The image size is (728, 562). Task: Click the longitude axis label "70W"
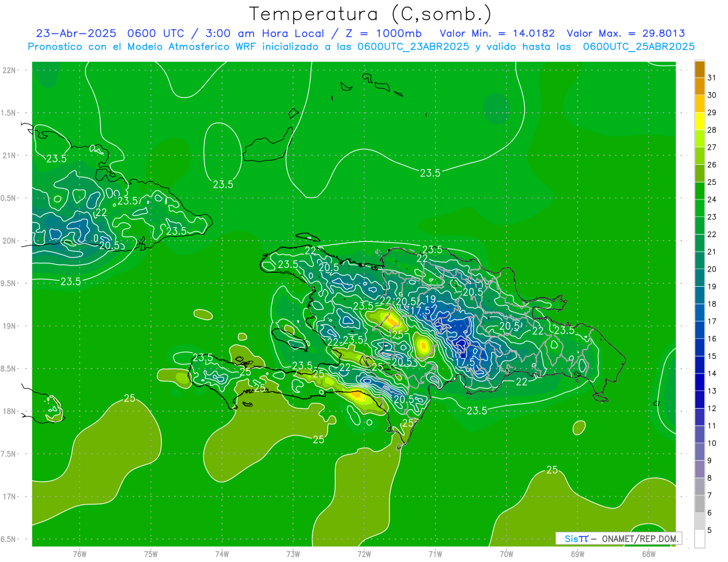pos(506,554)
